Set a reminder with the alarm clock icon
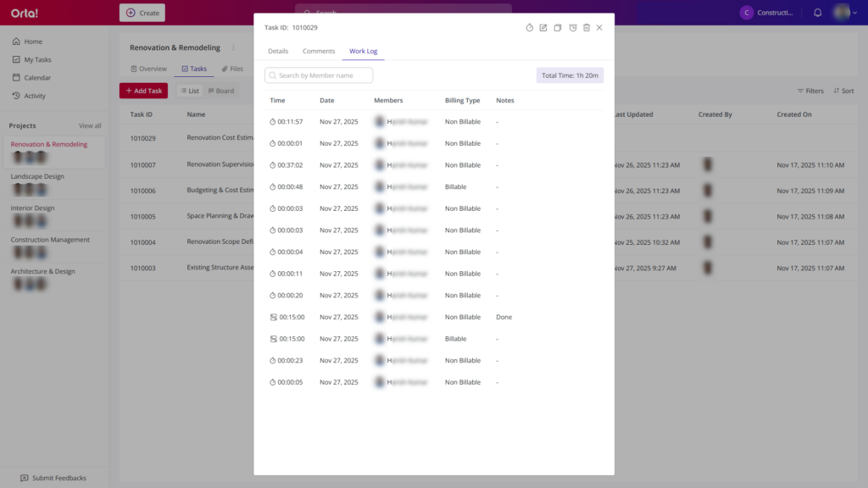The width and height of the screenshot is (868, 488). (x=572, y=28)
